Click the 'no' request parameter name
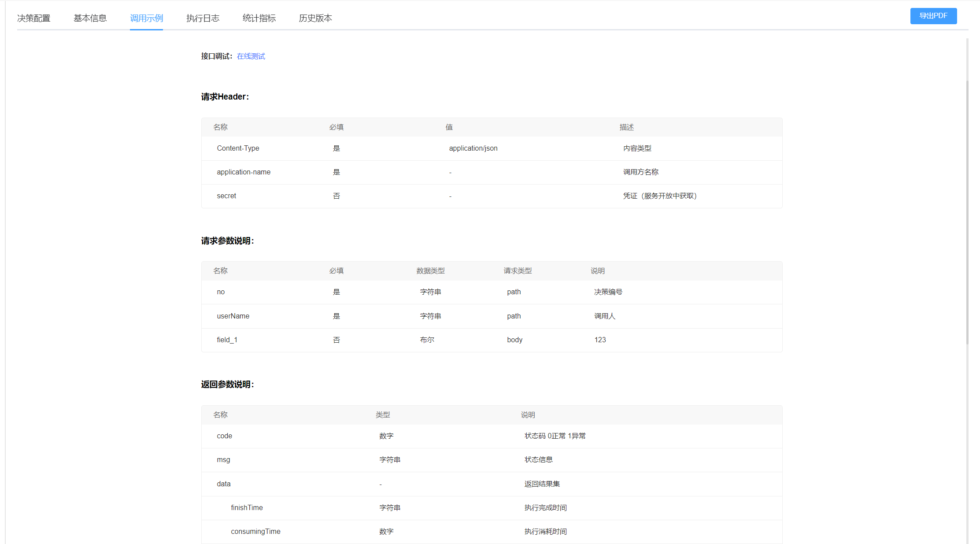Screen dimensions: 980x544 pyautogui.click(x=221, y=292)
